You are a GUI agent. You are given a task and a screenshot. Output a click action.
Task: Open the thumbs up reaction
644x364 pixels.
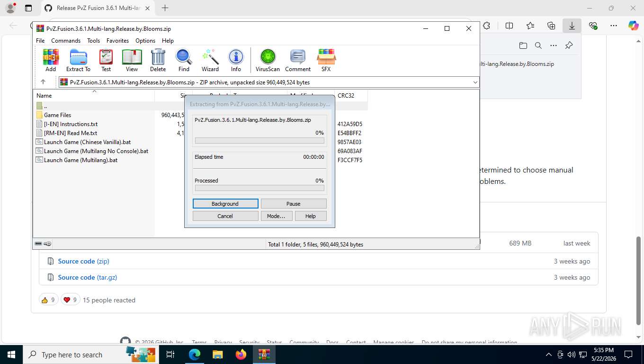click(48, 300)
